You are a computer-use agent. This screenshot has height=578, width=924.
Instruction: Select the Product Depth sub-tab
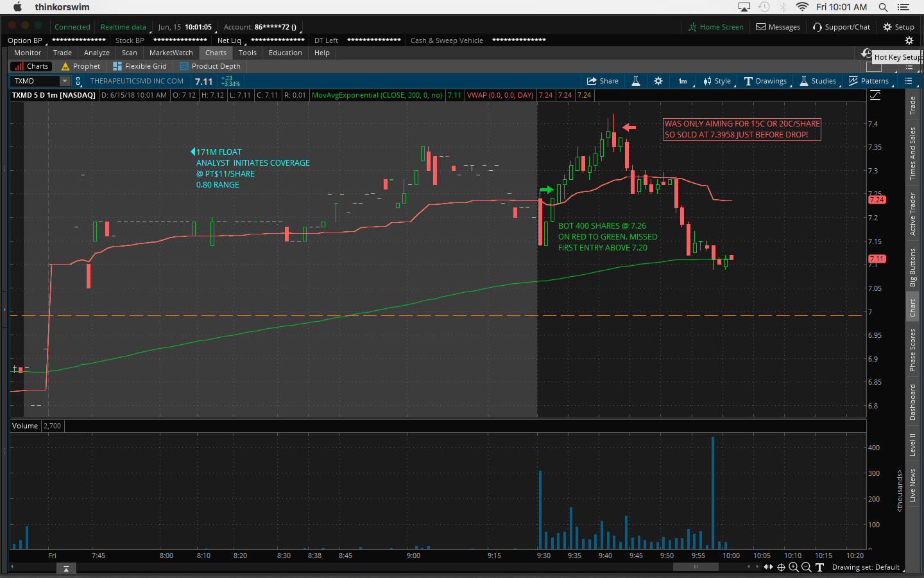[210, 66]
